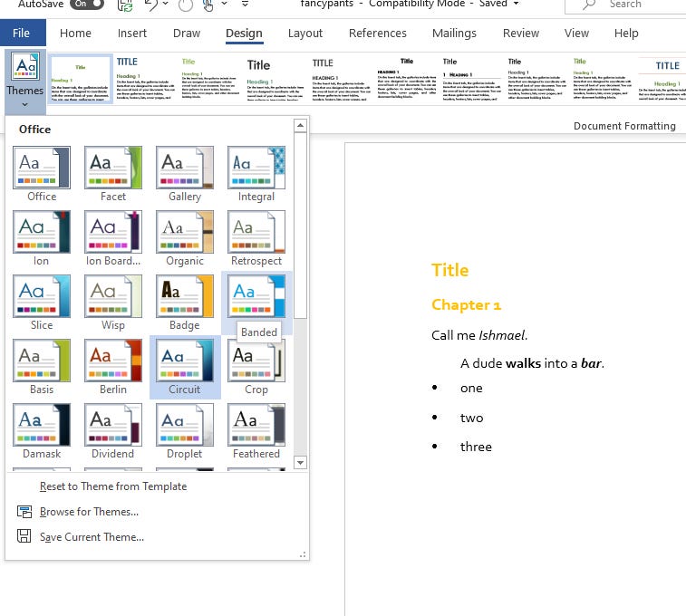Screen dimensions: 686x616
Task: Select the Slice theme
Action: (x=42, y=296)
